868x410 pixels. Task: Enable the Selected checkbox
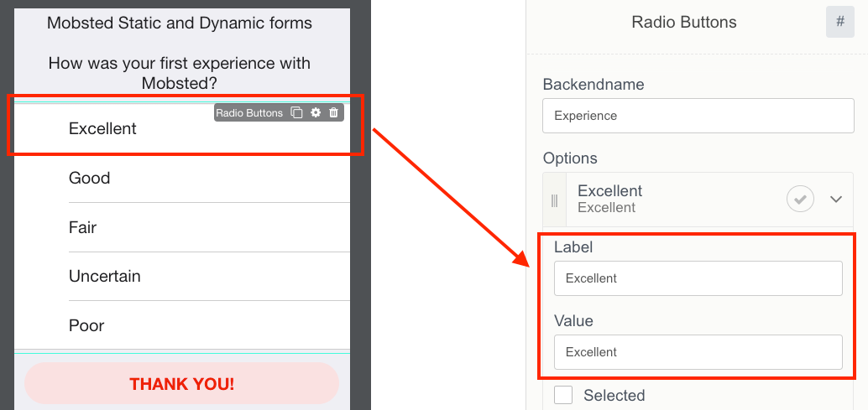click(563, 395)
